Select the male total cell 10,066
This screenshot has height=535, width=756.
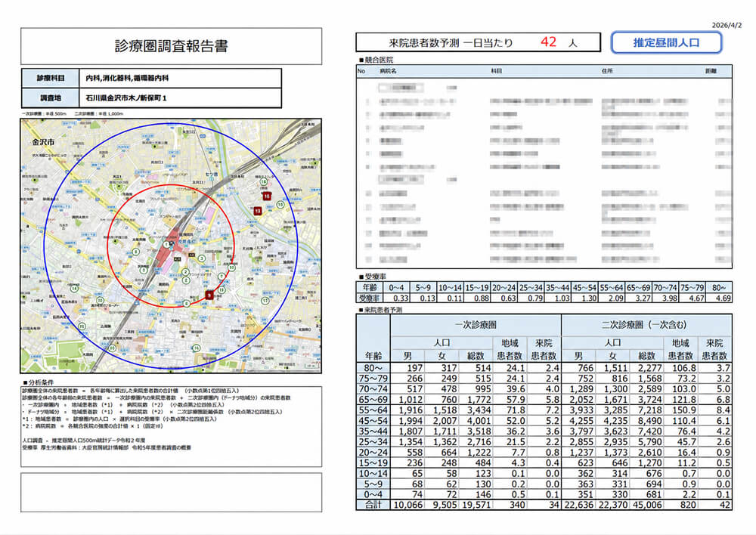408,505
